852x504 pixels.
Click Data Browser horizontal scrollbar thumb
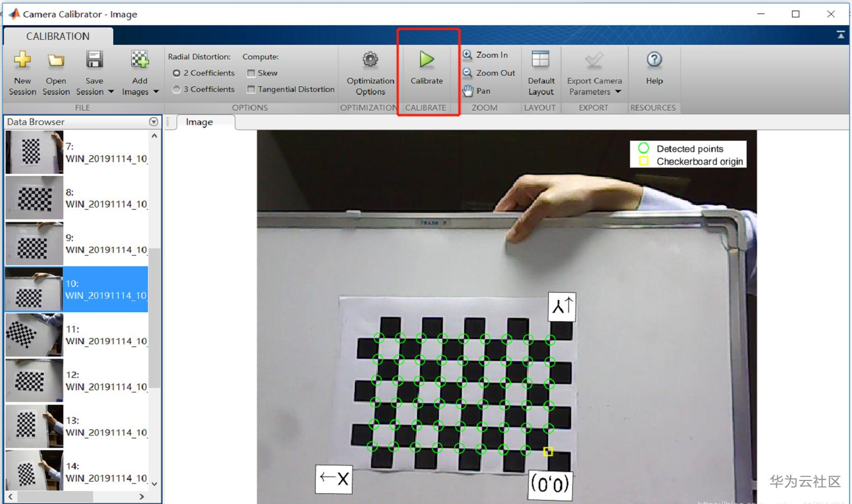54,497
